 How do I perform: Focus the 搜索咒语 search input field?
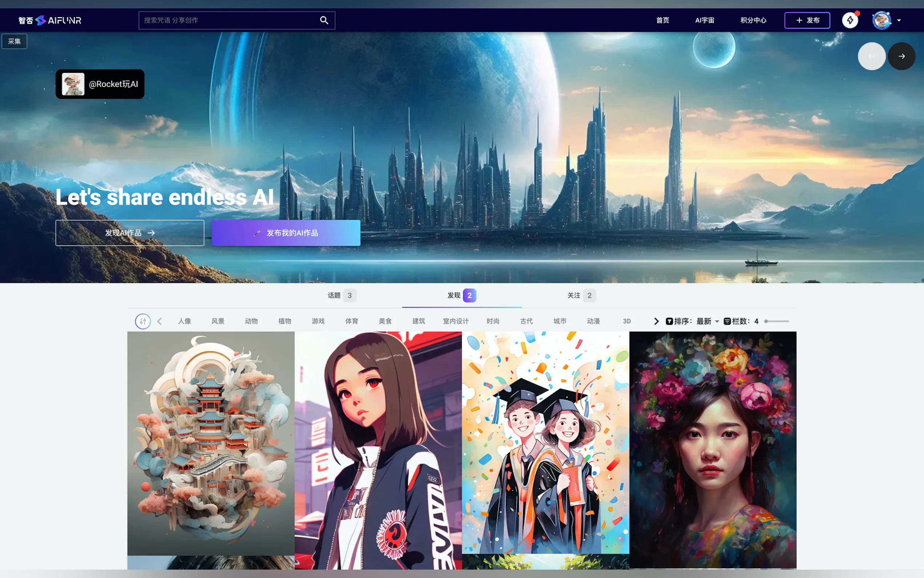(x=229, y=20)
